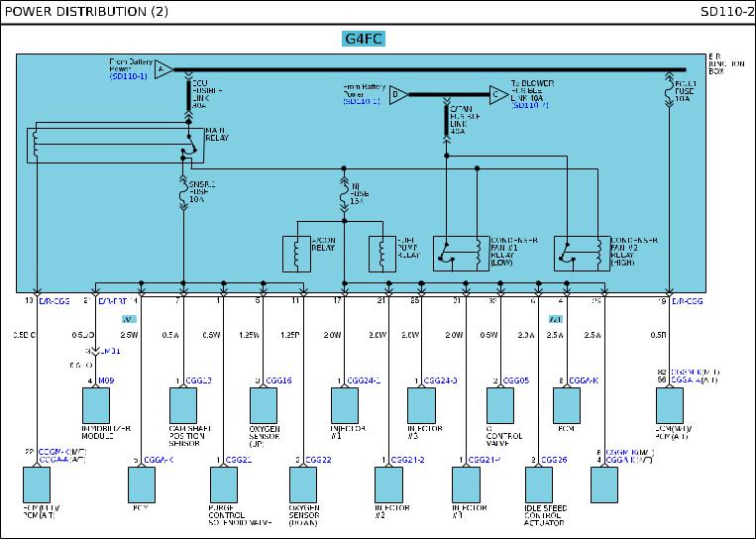Click the 1.25P wire label
Image resolution: width=756 pixels, height=539 pixels.
[x=289, y=335]
